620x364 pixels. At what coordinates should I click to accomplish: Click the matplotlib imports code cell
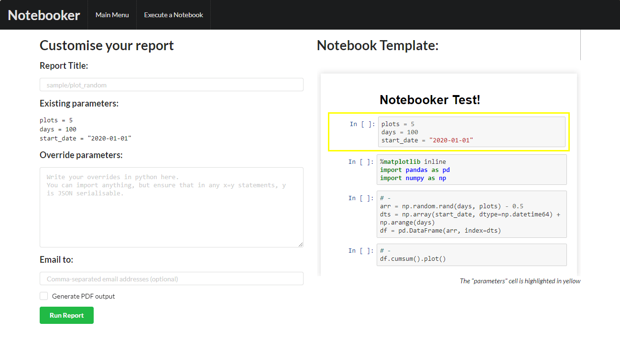pyautogui.click(x=471, y=170)
